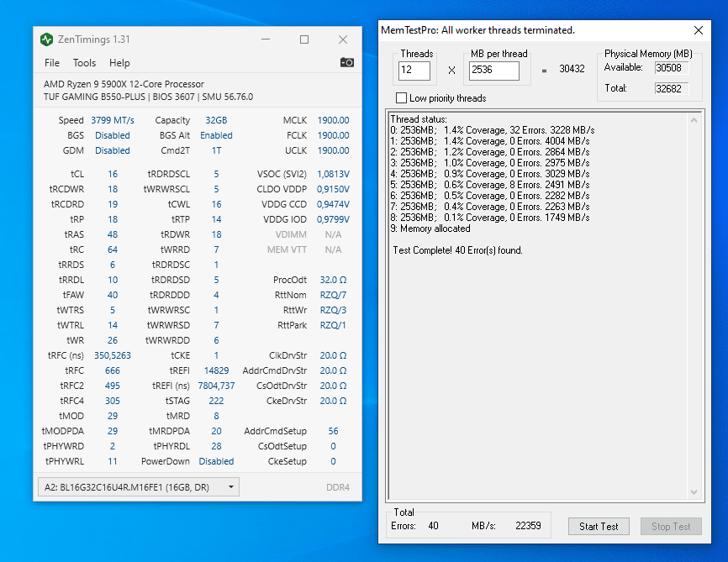Toggle the Low priority threads checkbox
Screen dimensions: 728x562
[401, 98]
